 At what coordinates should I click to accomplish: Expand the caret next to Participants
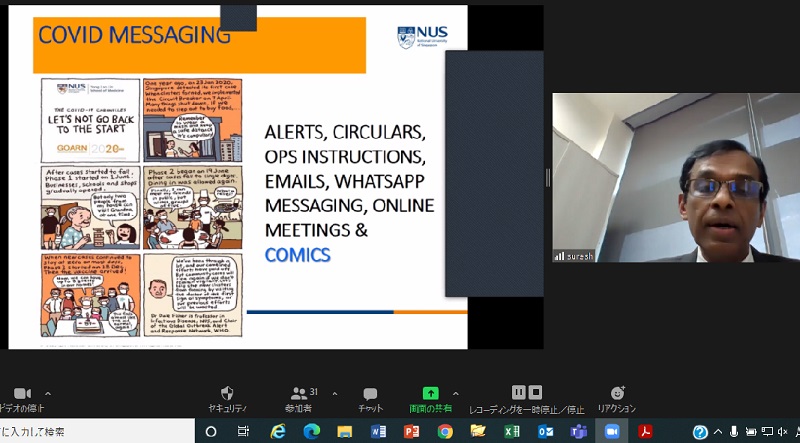click(334, 393)
